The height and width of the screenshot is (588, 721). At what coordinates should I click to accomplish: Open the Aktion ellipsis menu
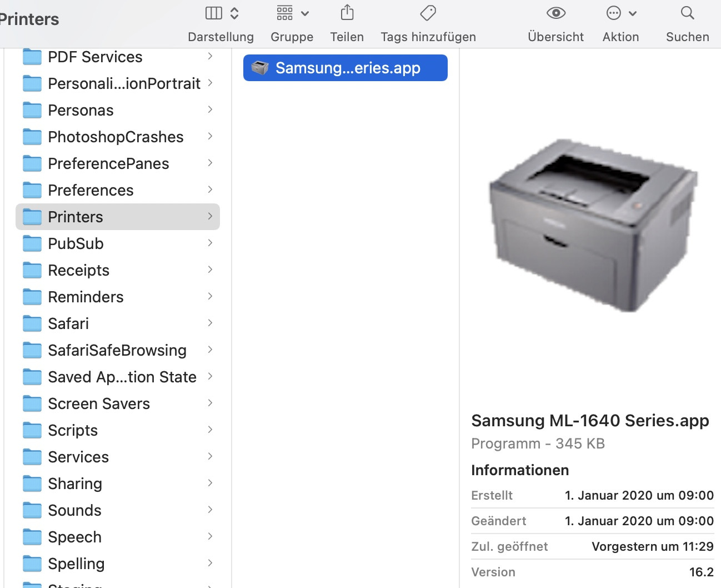[621, 13]
